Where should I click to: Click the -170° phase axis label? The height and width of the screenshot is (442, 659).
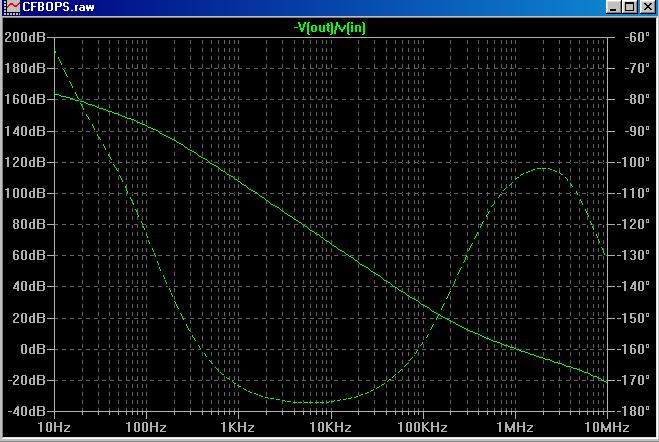[x=635, y=380]
